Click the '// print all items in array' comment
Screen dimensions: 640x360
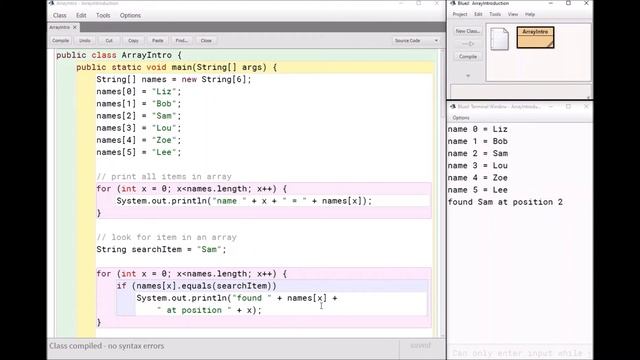coord(164,177)
